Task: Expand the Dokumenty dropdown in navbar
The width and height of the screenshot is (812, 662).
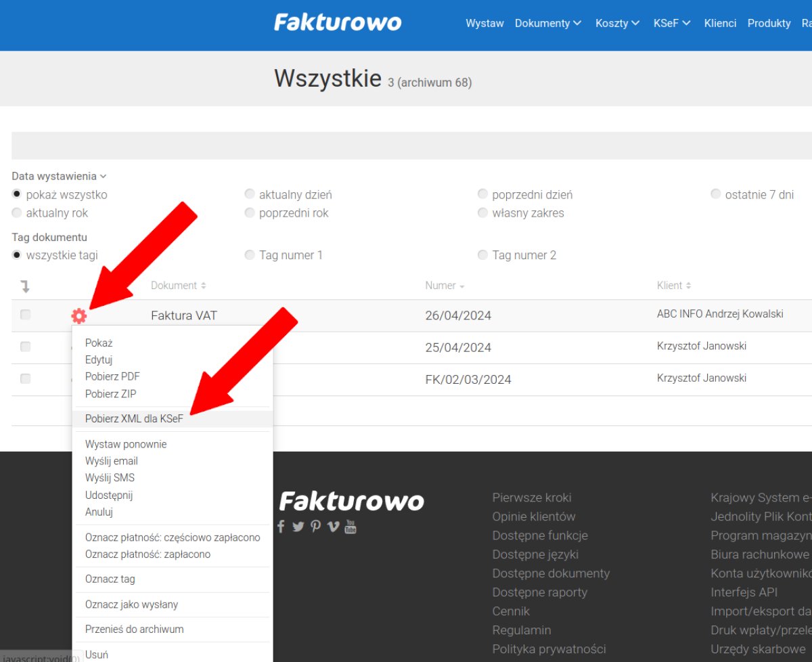Action: pos(548,23)
